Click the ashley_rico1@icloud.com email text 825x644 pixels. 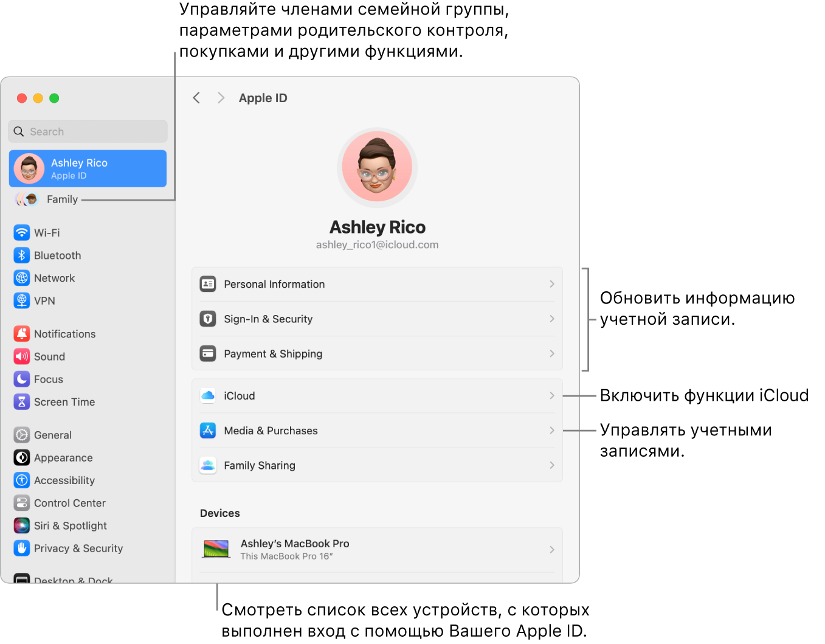point(377,244)
